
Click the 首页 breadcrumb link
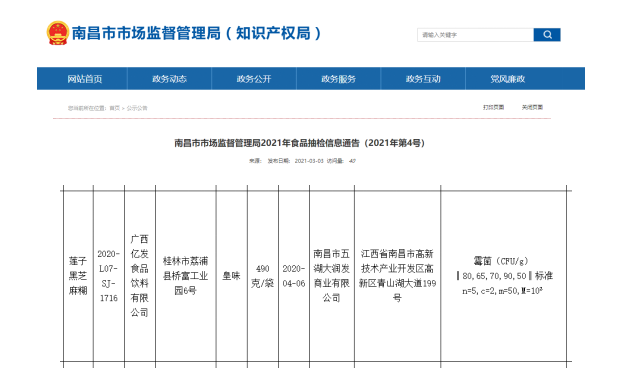pos(115,108)
